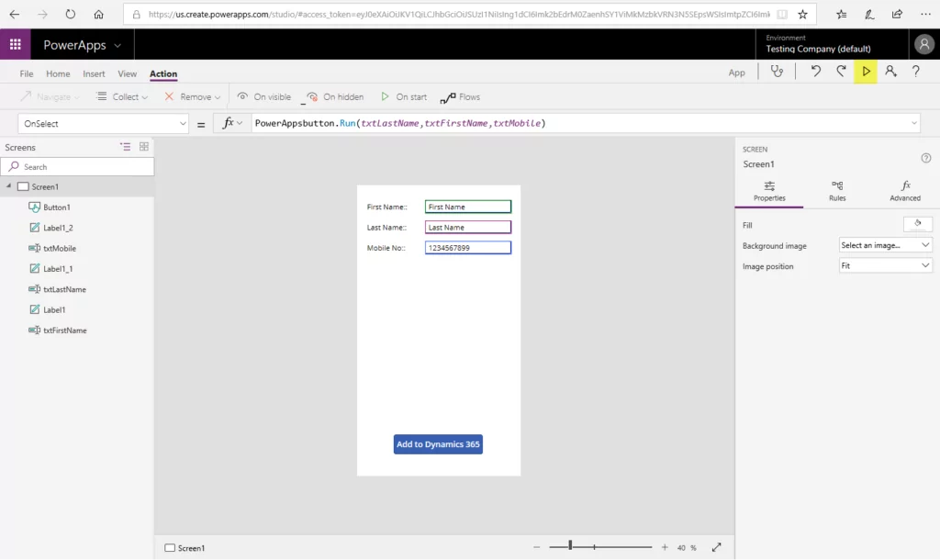Select Label1_2 in the tree
The height and width of the screenshot is (560, 940).
pos(58,228)
